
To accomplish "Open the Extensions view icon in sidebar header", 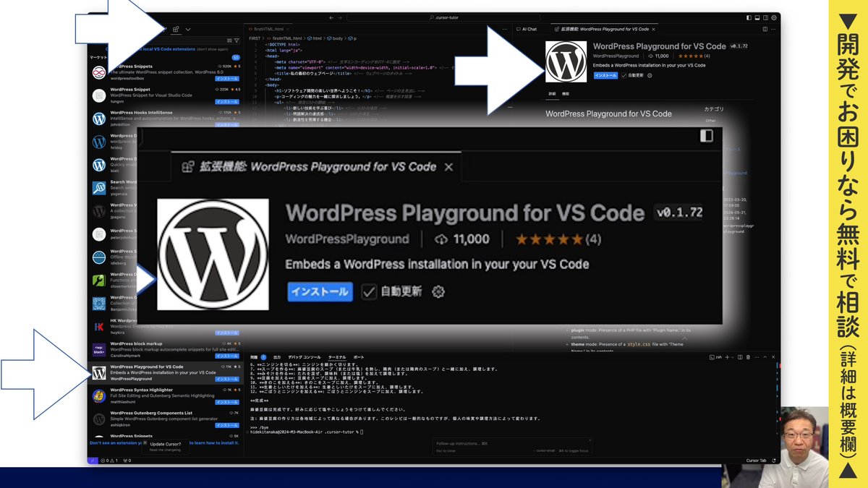I will pyautogui.click(x=175, y=29).
